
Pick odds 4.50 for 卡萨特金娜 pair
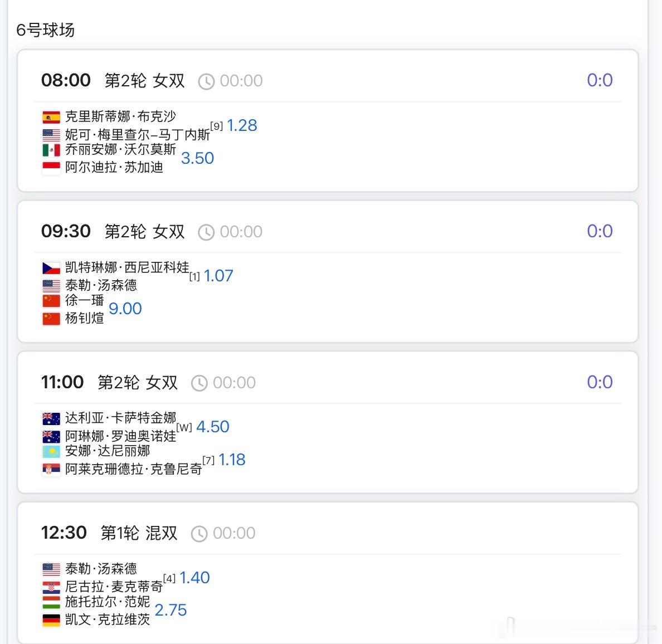(x=213, y=427)
